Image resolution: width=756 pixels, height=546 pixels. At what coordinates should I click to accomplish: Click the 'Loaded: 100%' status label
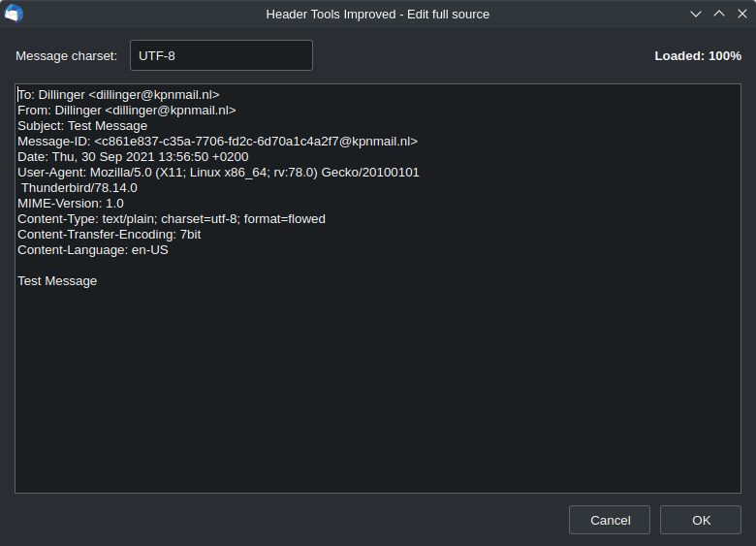(x=698, y=56)
